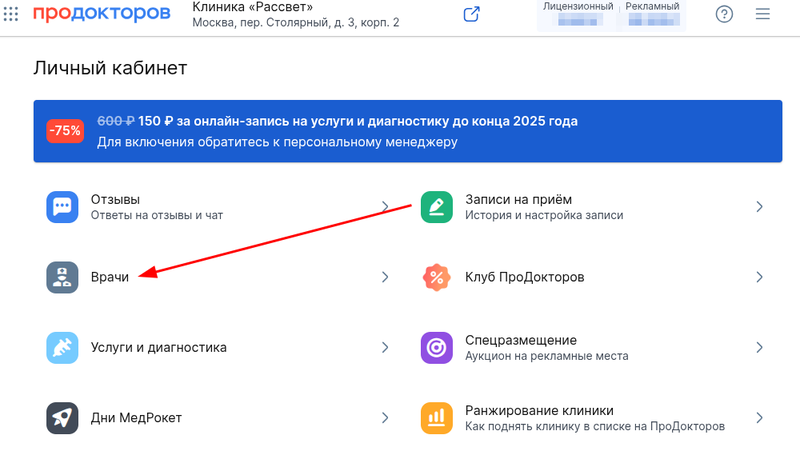Click the Спецразмещение target icon
The height and width of the screenshot is (451, 800).
pyautogui.click(x=437, y=348)
